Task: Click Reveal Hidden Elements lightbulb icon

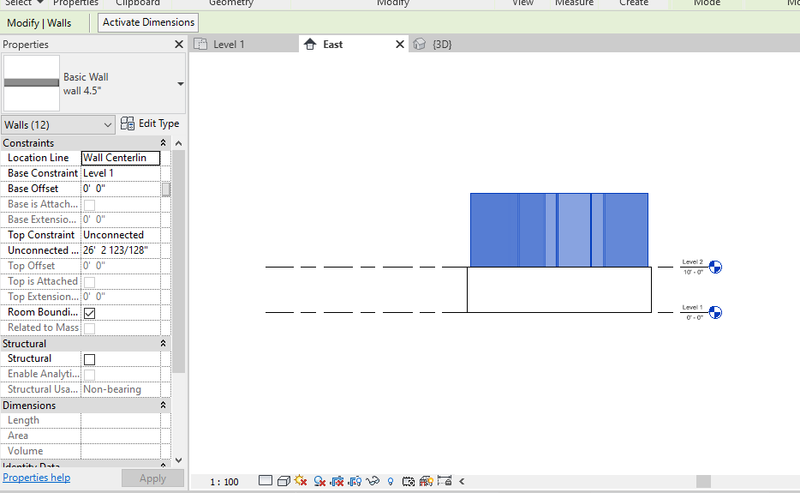Action: pyautogui.click(x=391, y=481)
